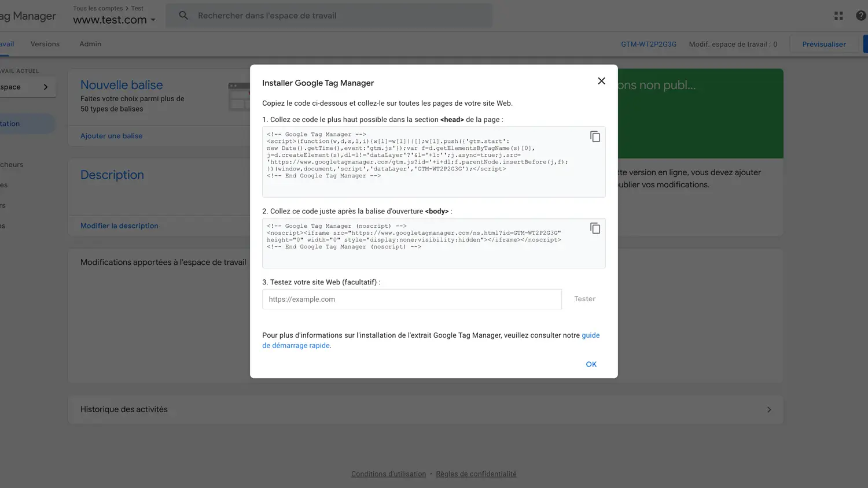Open Conditions d'utilisation link

click(388, 474)
